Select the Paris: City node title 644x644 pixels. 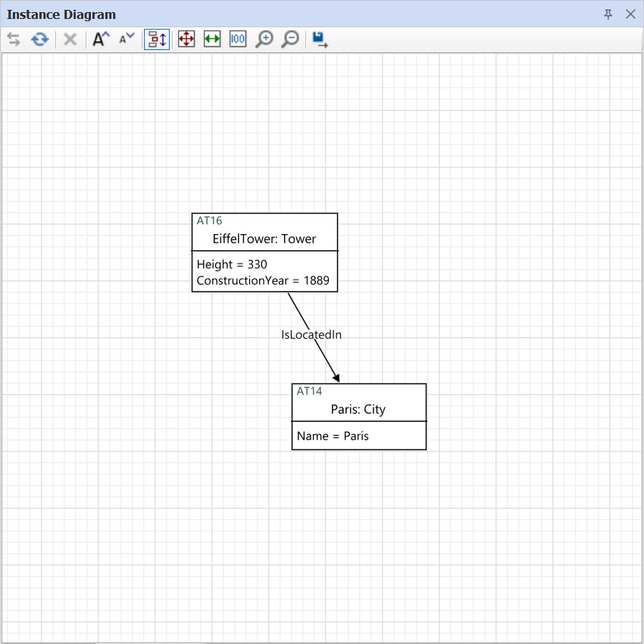(x=358, y=409)
